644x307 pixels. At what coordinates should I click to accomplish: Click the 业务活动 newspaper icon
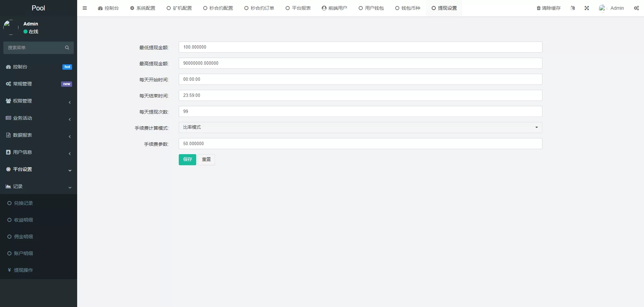coord(8,118)
